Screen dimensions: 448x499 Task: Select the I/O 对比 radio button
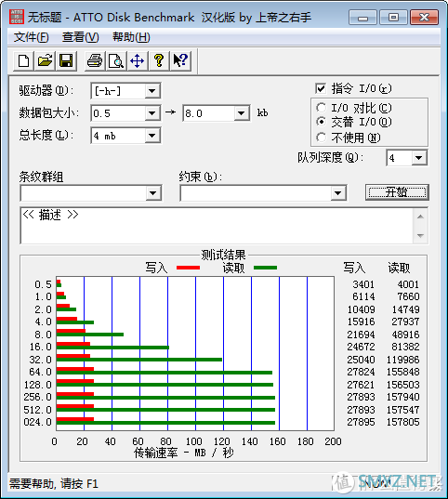pyautogui.click(x=322, y=108)
